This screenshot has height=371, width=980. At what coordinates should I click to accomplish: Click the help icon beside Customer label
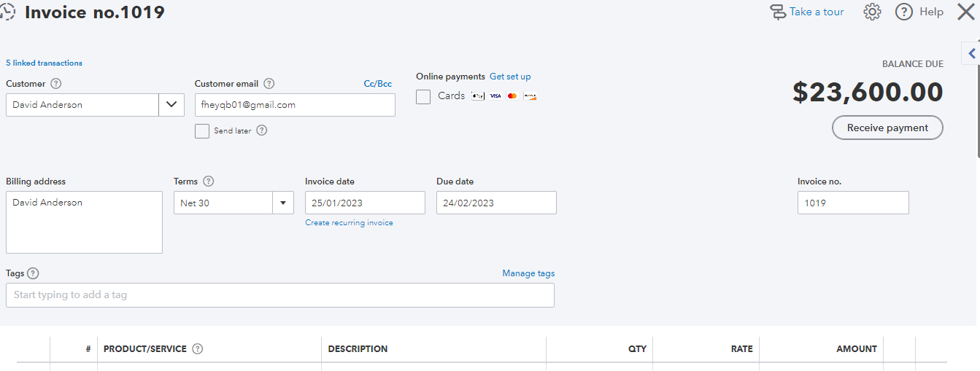pyautogui.click(x=56, y=84)
